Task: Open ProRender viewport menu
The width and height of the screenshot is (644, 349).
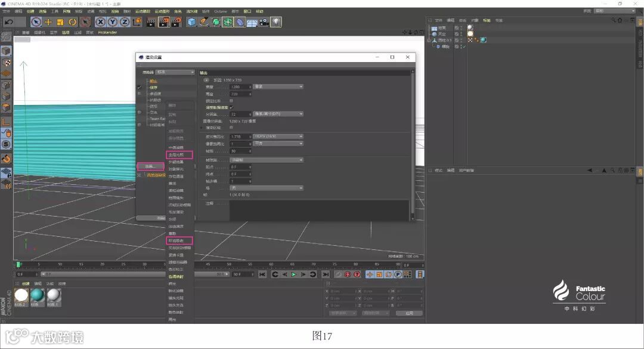Action: click(107, 32)
